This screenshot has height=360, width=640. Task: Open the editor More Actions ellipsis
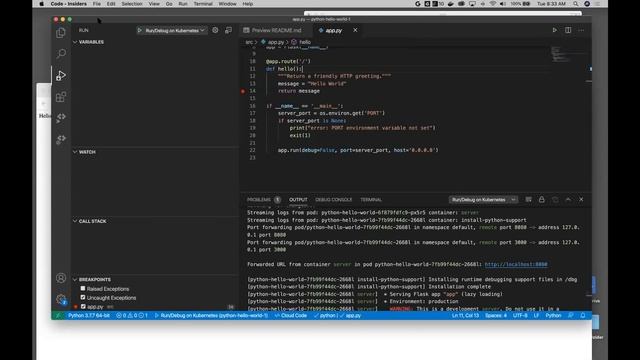pos(581,30)
